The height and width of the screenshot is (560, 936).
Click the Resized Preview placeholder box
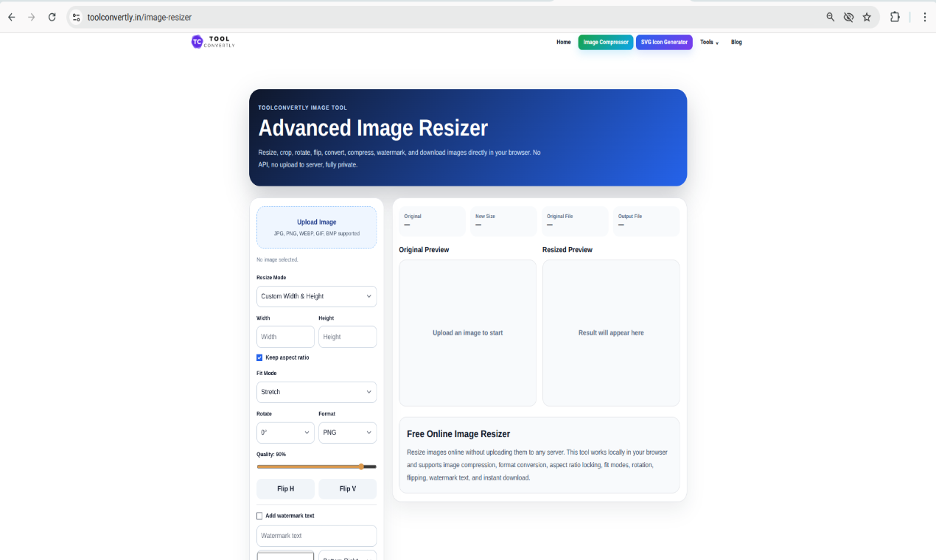click(x=611, y=332)
